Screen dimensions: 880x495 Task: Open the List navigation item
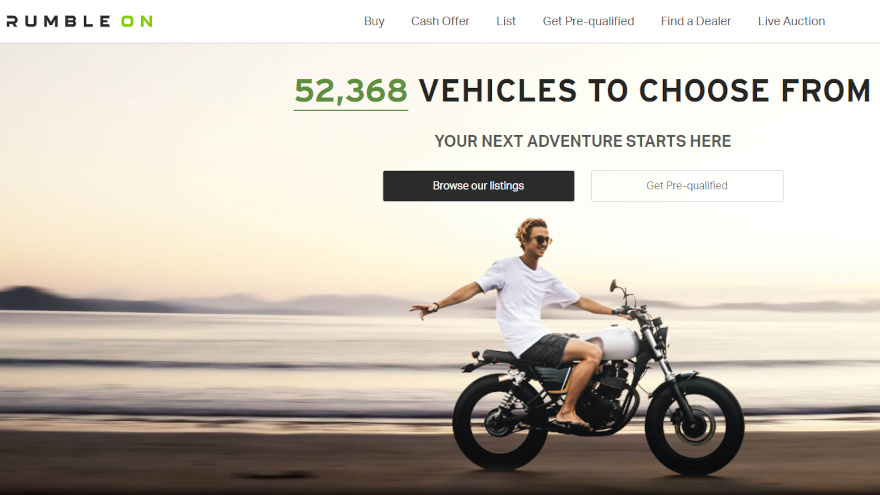pos(506,21)
